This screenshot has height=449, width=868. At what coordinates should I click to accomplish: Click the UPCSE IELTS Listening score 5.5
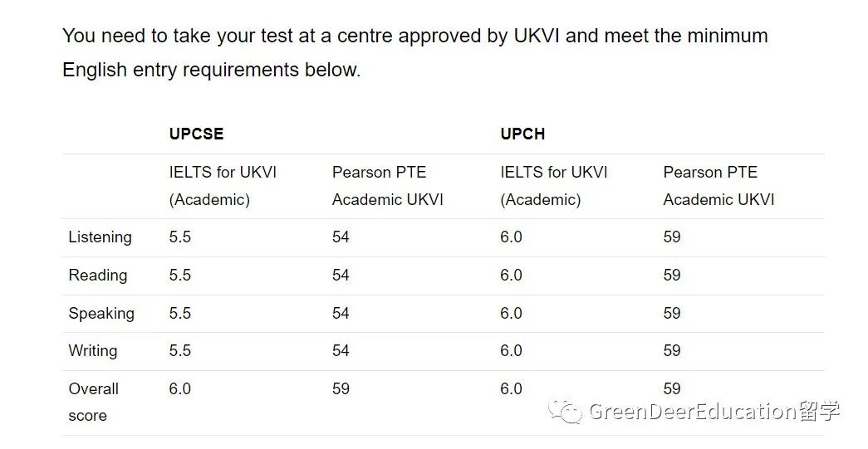[x=179, y=237]
